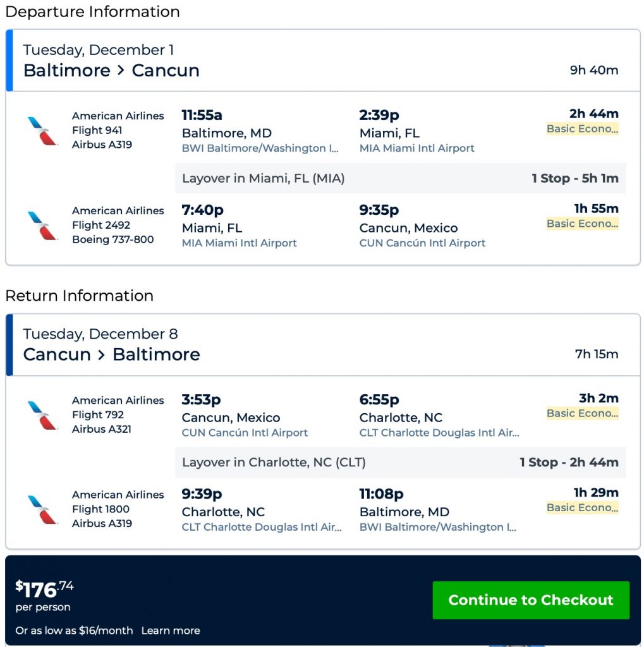Image resolution: width=644 pixels, height=647 pixels.
Task: Click American Airlines logo for Flight 941
Action: [42, 130]
